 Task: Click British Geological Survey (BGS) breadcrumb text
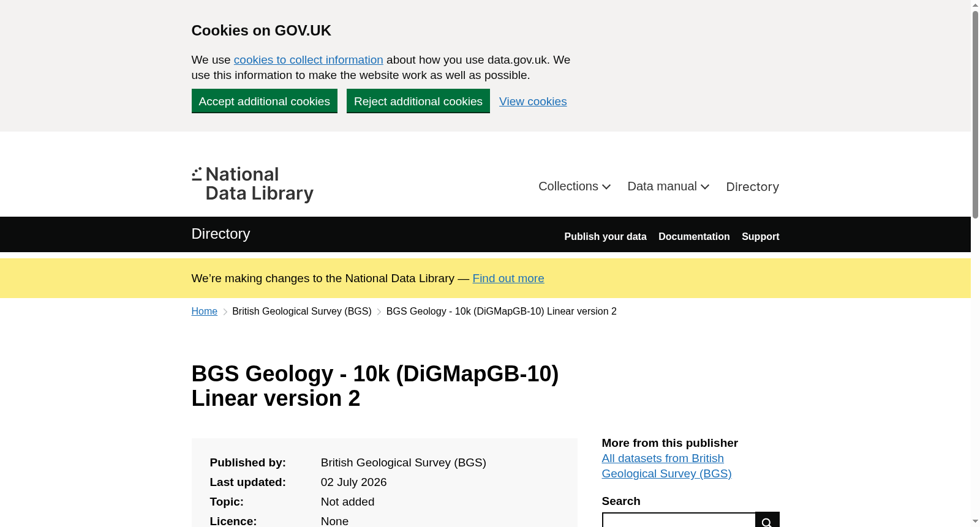(x=302, y=312)
